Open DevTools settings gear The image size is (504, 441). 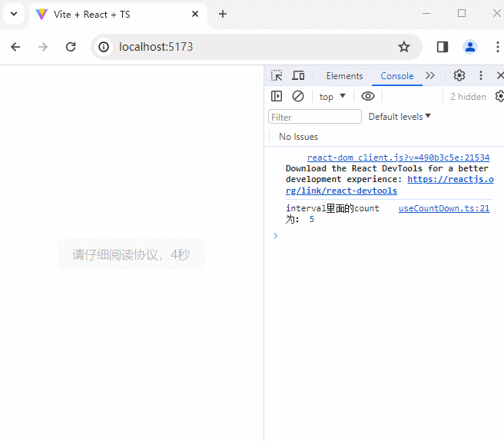click(459, 75)
